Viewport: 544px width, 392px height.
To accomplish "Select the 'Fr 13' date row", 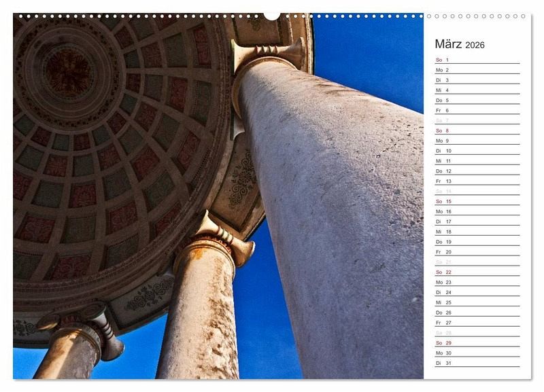I will (x=477, y=181).
